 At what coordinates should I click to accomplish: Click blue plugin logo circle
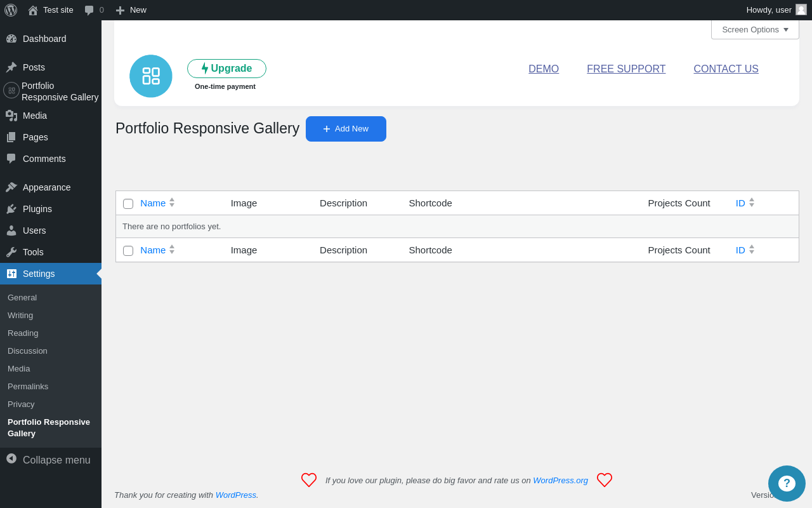(x=151, y=76)
